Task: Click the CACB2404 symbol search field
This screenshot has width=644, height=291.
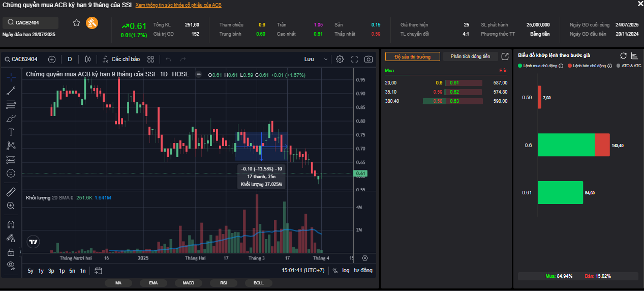Action: tap(30, 22)
